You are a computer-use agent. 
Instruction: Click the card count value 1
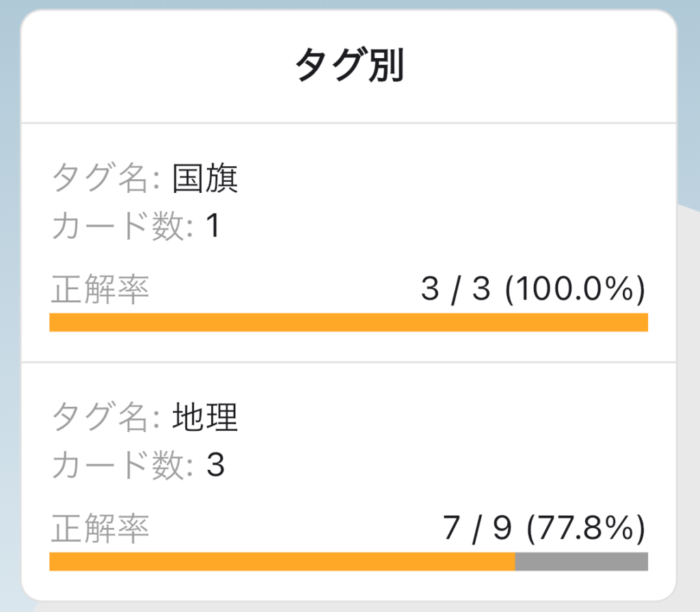click(213, 226)
